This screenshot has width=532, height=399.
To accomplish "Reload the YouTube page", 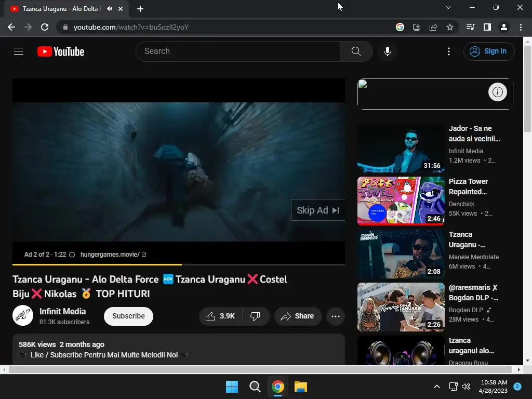I will point(45,27).
